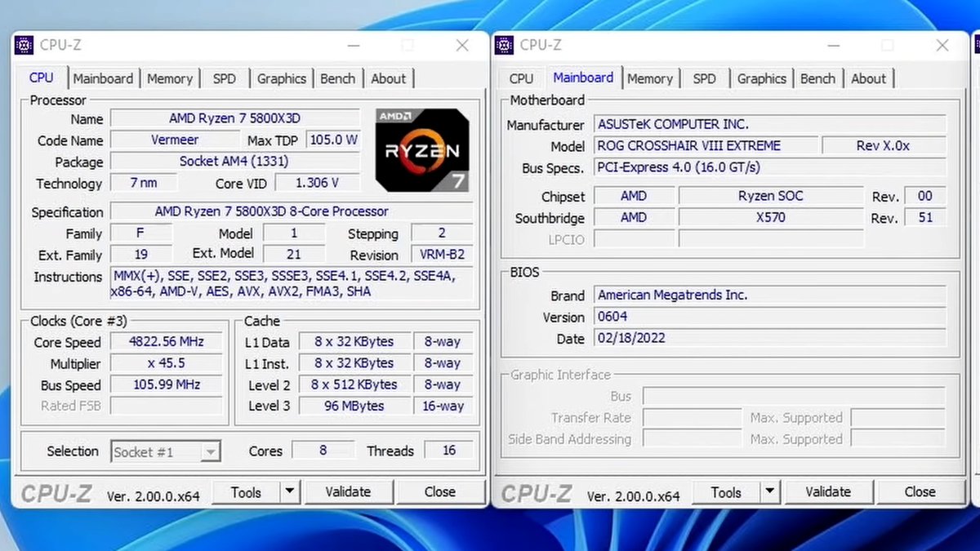This screenshot has width=980, height=551.
Task: Expand the Tools dropdown arrow in right window
Action: (x=769, y=492)
